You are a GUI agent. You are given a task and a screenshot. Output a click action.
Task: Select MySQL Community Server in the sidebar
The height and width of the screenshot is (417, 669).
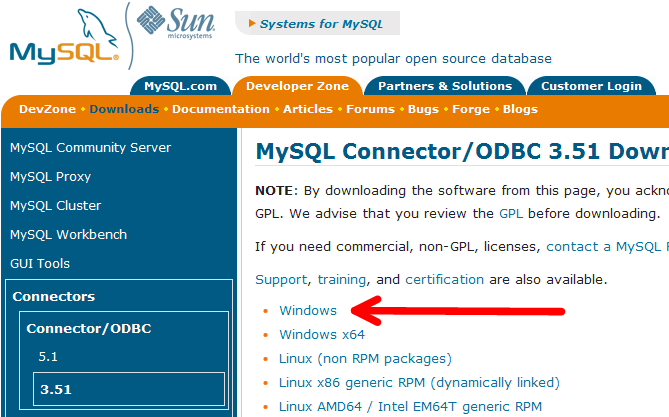(x=90, y=148)
